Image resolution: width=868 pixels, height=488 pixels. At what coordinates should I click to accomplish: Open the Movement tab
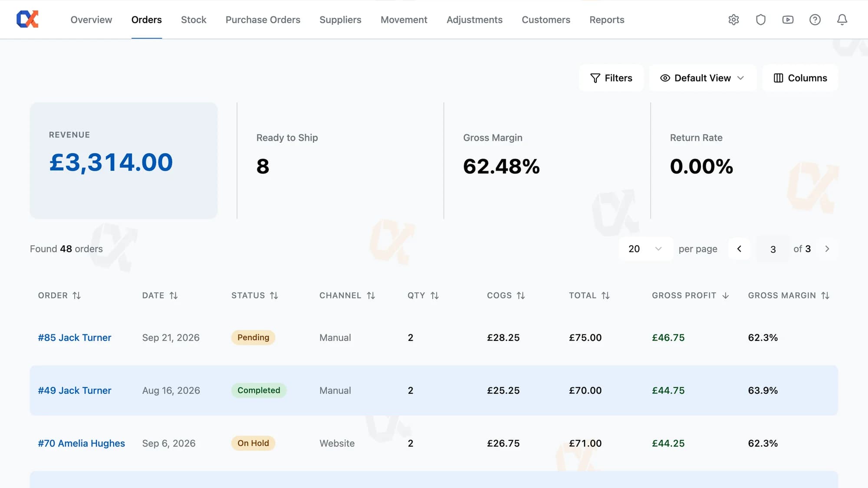404,20
